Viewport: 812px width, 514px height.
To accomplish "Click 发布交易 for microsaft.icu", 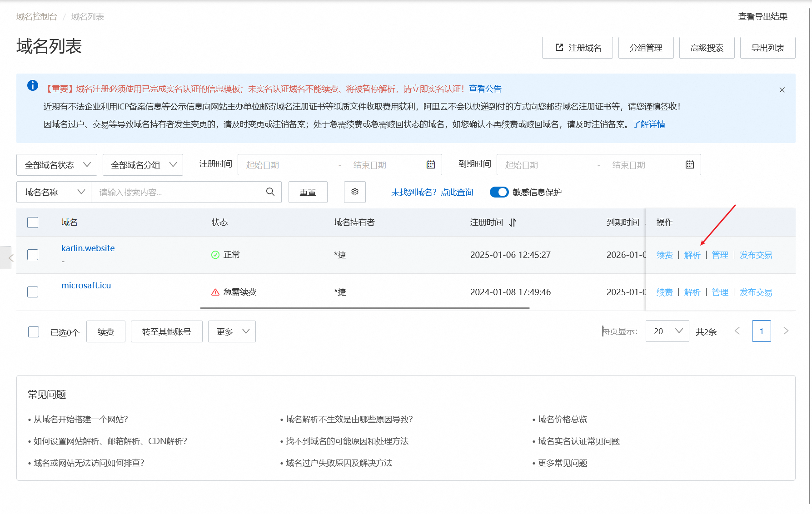I will [x=756, y=292].
